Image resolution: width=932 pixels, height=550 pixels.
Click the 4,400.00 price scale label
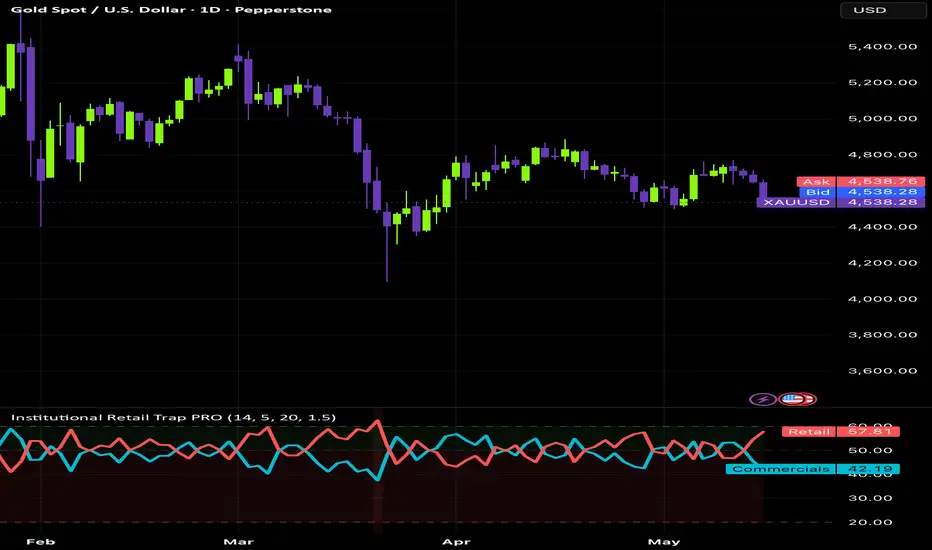(883, 227)
